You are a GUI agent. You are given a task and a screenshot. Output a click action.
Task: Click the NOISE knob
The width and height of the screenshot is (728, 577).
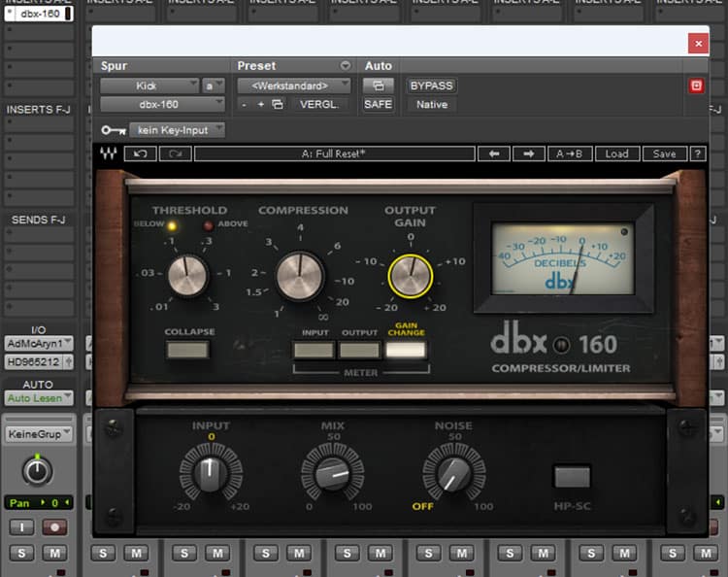click(x=454, y=473)
